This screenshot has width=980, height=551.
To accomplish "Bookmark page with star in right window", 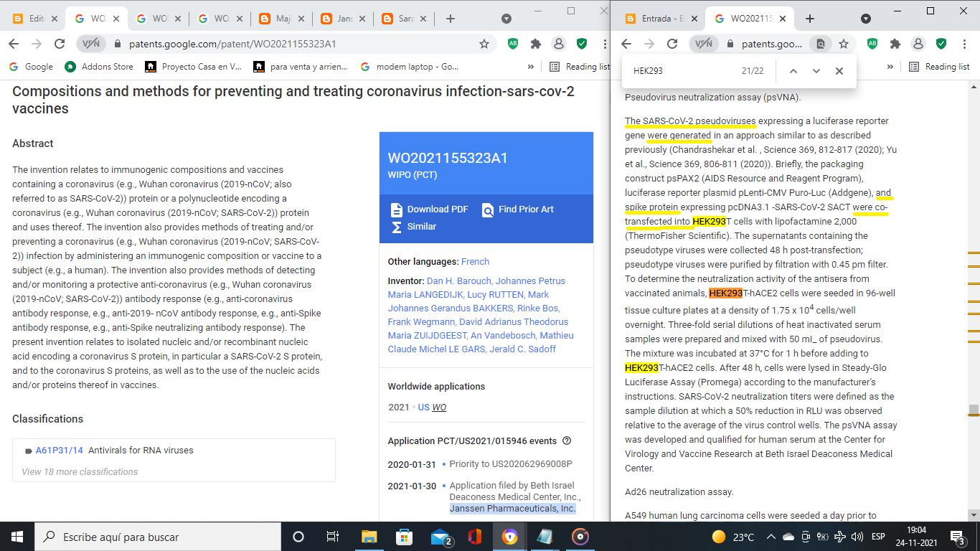I will [844, 44].
